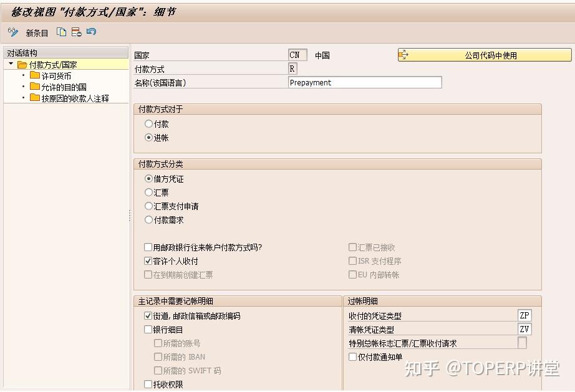Click the delete entry icon in toolbar
575x392 pixels.
click(76, 32)
